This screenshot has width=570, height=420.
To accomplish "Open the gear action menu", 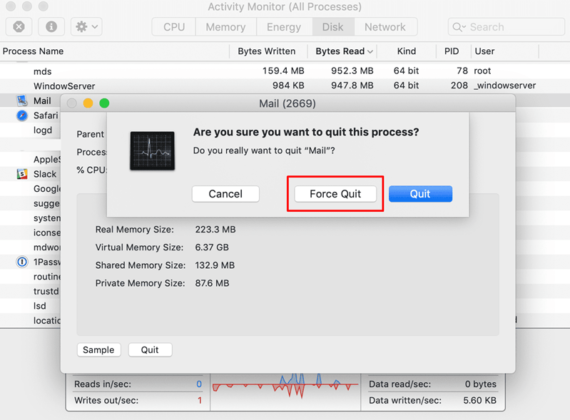I will 86,27.
